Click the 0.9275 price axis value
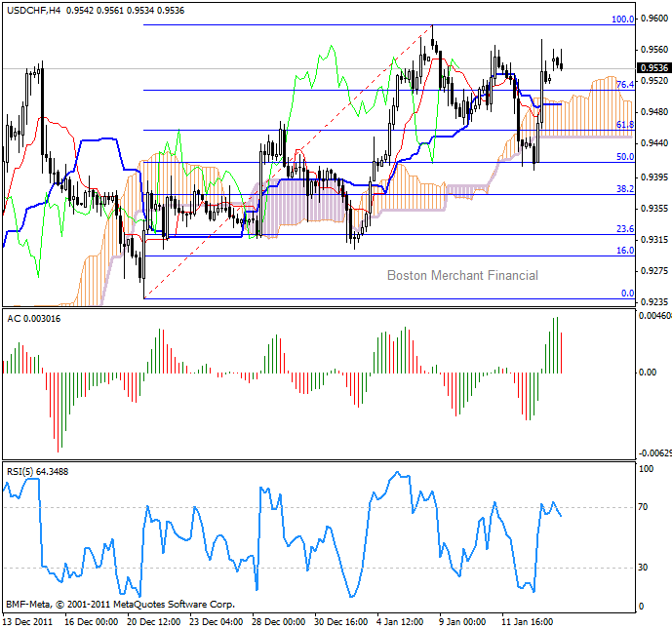The height and width of the screenshot is (629, 672). pyautogui.click(x=654, y=271)
